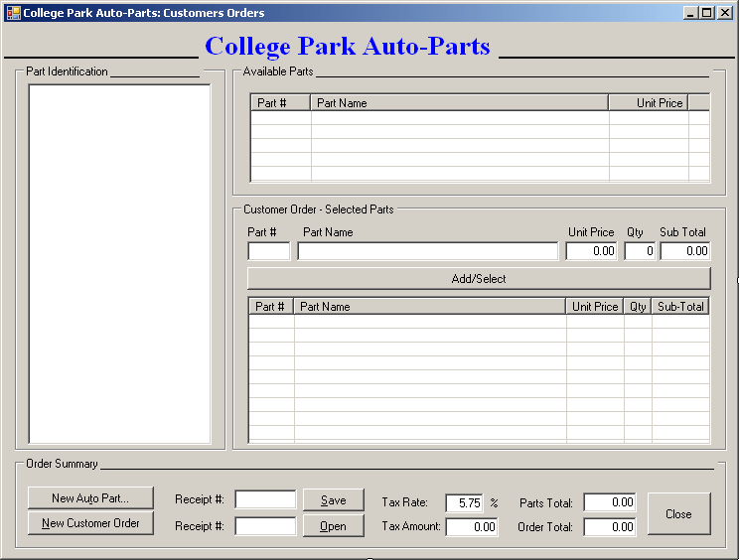Click Part Name header in Available Parts
The image size is (739, 560).
pos(460,102)
